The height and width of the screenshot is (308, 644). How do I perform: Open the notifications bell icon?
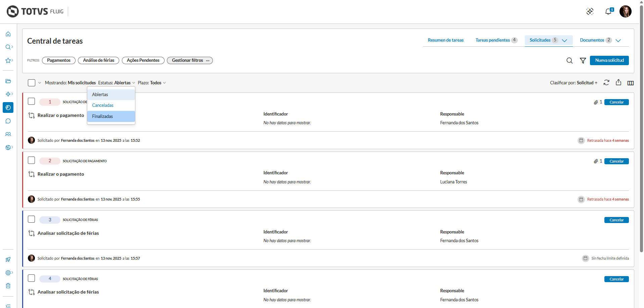pos(608,12)
